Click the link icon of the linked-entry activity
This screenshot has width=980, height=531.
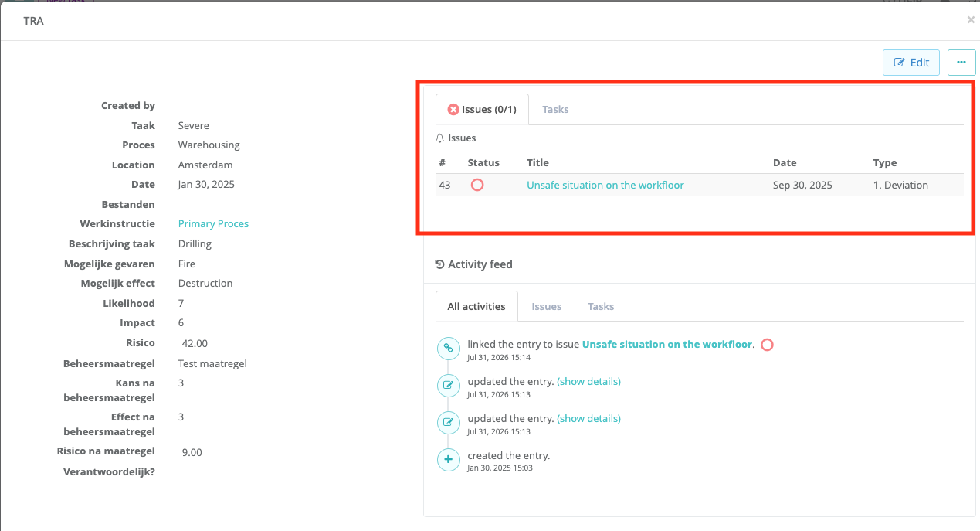tap(448, 349)
